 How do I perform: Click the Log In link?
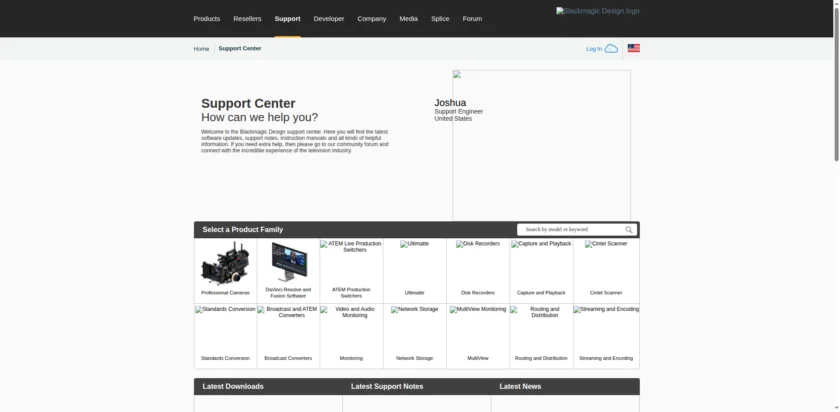pyautogui.click(x=594, y=49)
